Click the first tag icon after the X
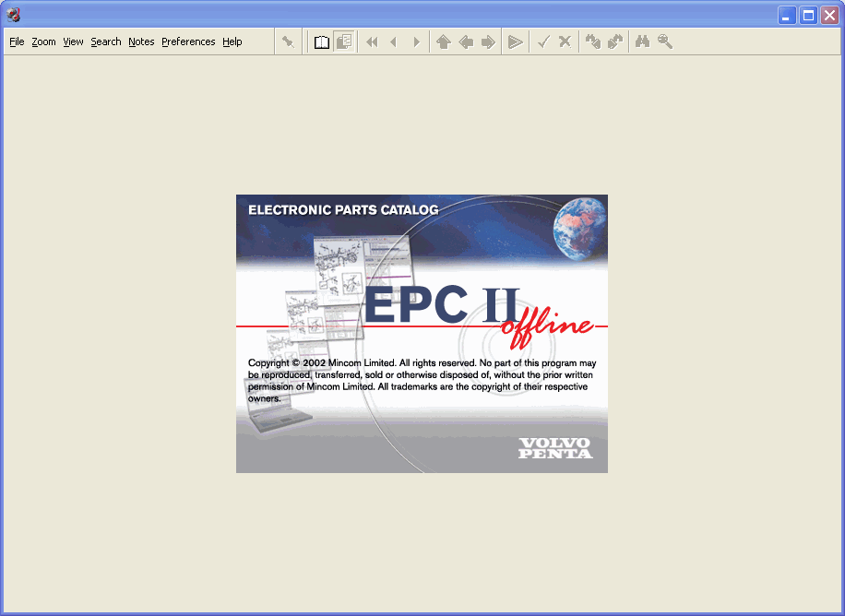845x616 pixels. tap(593, 41)
